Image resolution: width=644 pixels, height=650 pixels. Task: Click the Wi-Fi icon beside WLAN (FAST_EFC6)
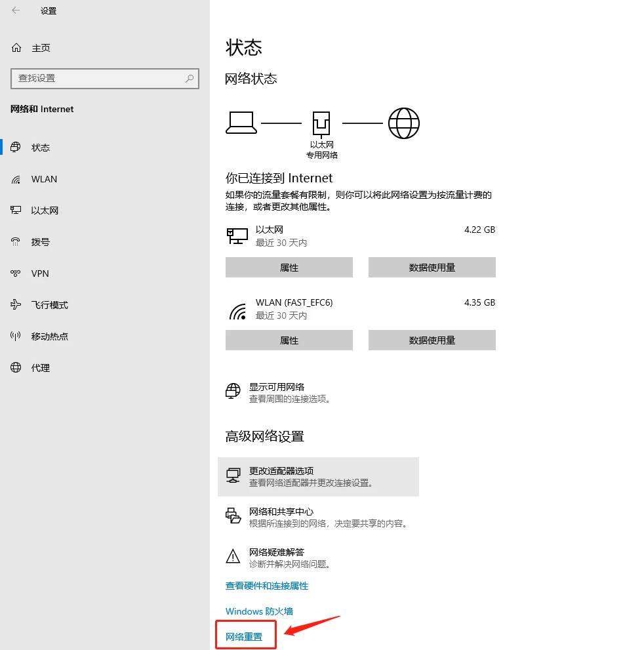(238, 312)
